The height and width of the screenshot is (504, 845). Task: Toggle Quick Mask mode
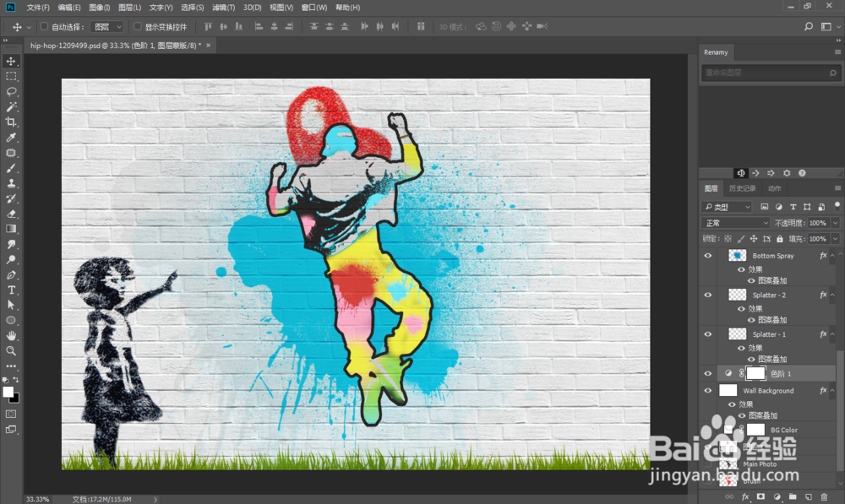tap(11, 414)
